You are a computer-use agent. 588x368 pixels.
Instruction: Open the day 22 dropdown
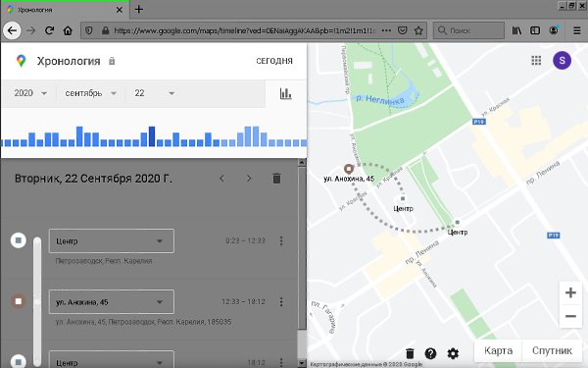click(155, 93)
